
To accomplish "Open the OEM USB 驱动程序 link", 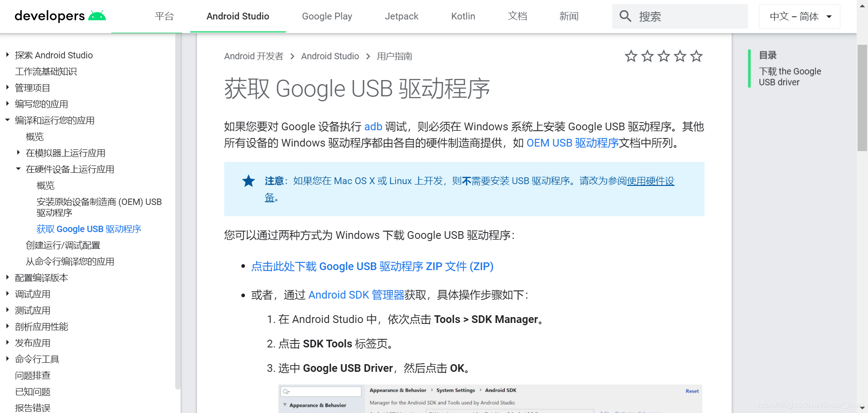I will point(572,143).
